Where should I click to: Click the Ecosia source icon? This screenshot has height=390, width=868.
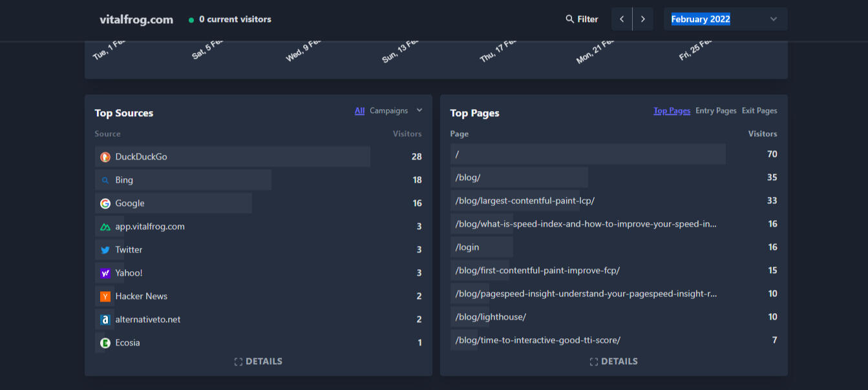click(105, 343)
